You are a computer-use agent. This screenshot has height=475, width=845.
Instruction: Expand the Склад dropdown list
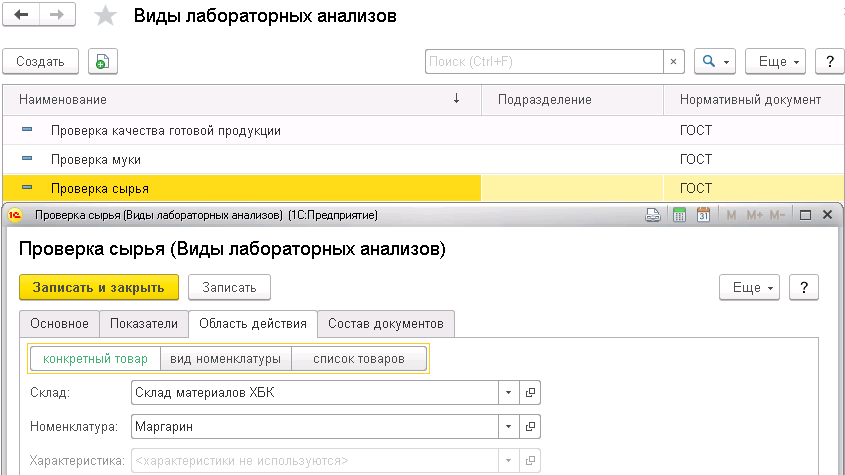coord(509,393)
